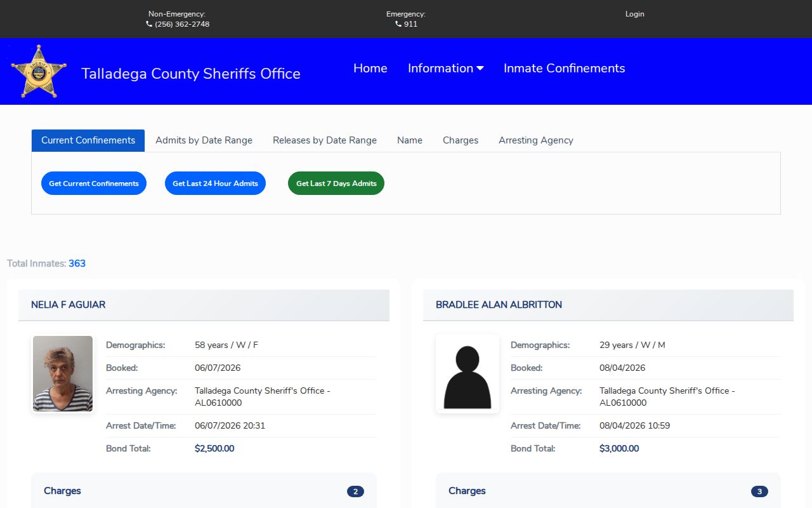Screen dimensions: 812x508
Task: Go to the Home page
Action: 370,69
